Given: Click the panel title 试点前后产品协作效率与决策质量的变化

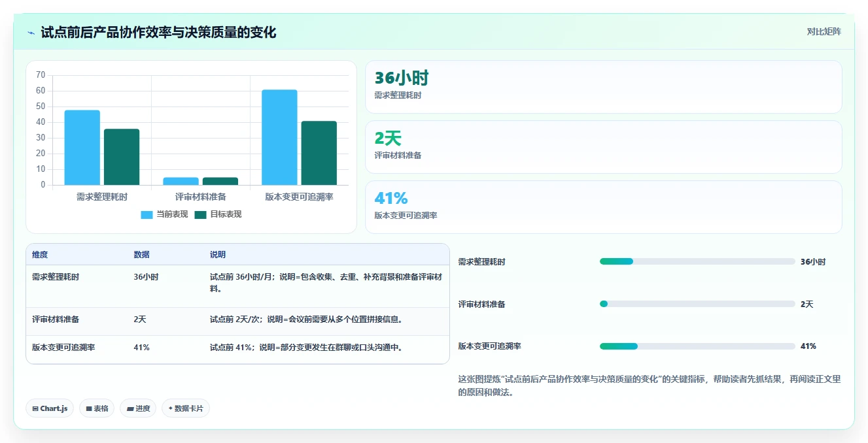Looking at the screenshot, I should (158, 32).
